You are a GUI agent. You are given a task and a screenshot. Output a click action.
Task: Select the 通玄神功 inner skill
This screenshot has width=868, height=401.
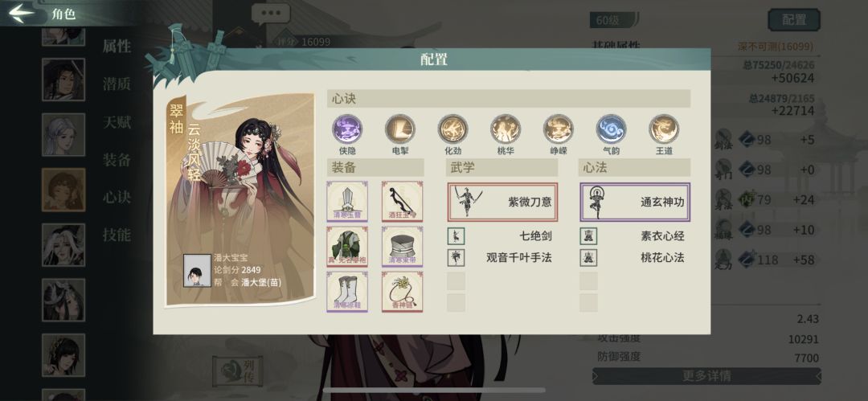pyautogui.click(x=635, y=203)
